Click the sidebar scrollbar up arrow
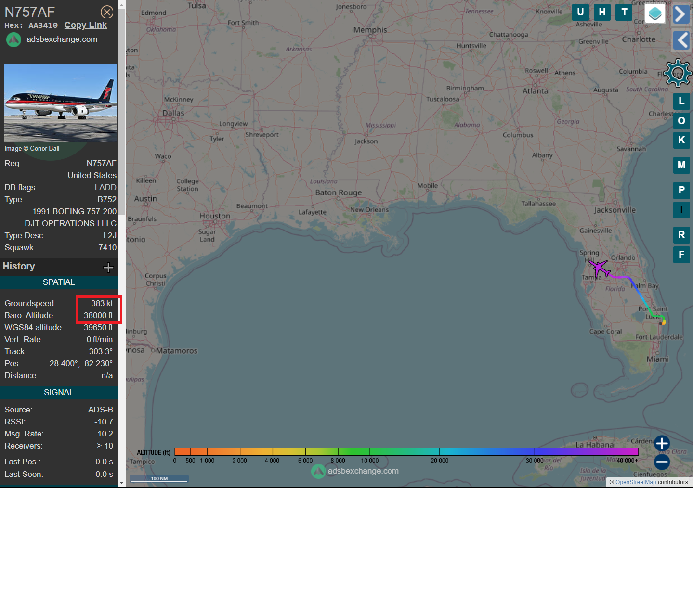 121,4
